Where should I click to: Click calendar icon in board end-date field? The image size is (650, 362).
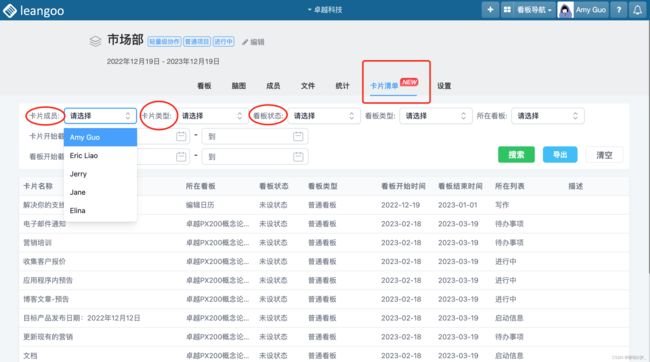coord(298,156)
